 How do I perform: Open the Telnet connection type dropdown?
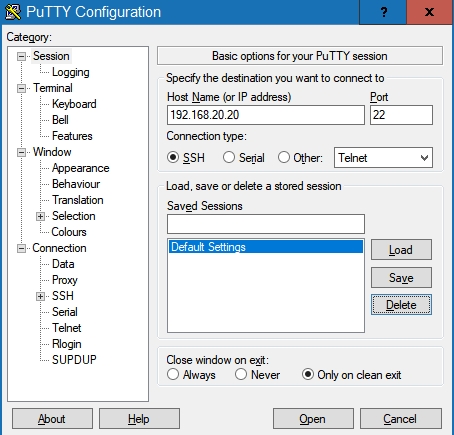pos(383,158)
